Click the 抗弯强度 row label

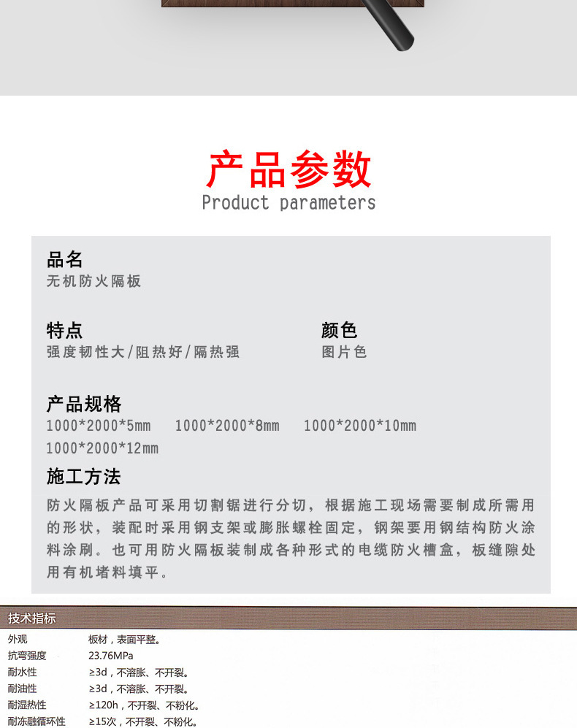point(28,656)
